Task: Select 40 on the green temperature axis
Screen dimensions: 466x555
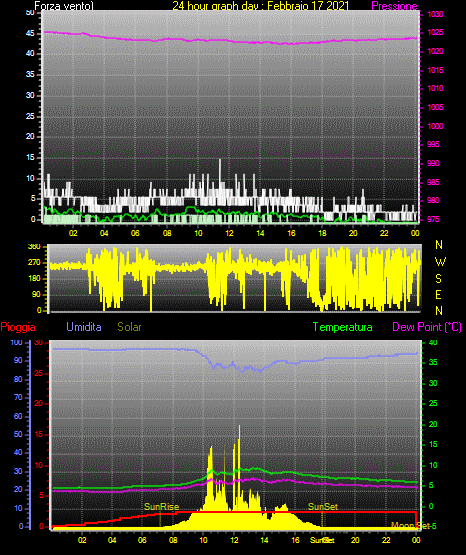Action: [433, 342]
